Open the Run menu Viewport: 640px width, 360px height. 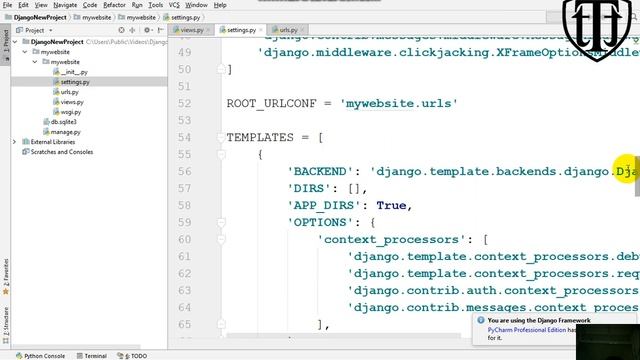(x=137, y=5)
